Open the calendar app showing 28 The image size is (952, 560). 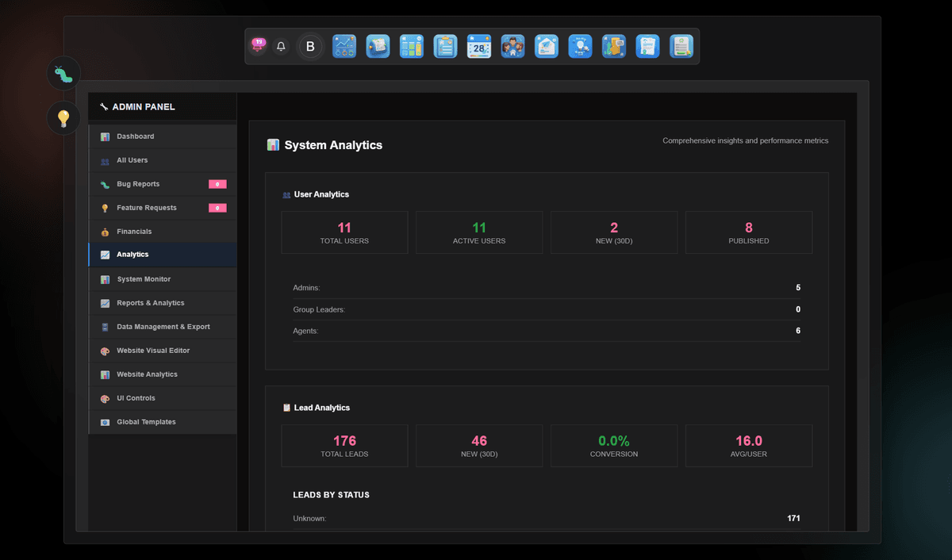[479, 46]
